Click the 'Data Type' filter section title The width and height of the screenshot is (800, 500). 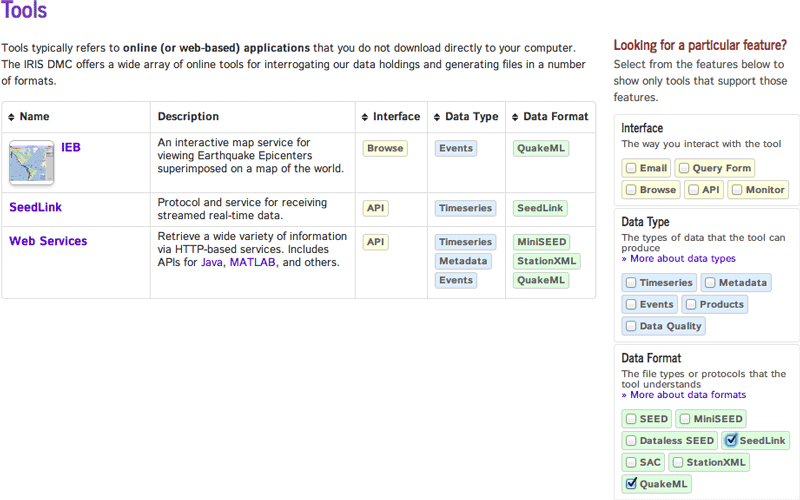645,222
